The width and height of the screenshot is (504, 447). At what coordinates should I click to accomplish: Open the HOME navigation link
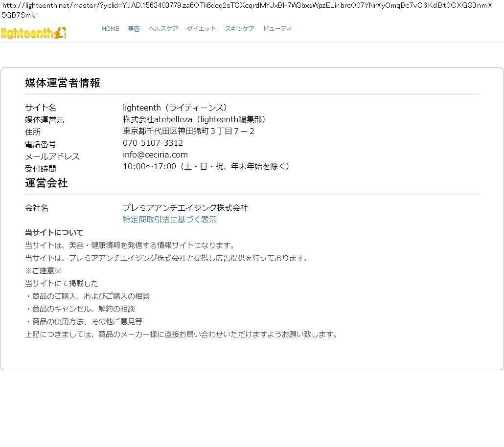click(x=110, y=29)
